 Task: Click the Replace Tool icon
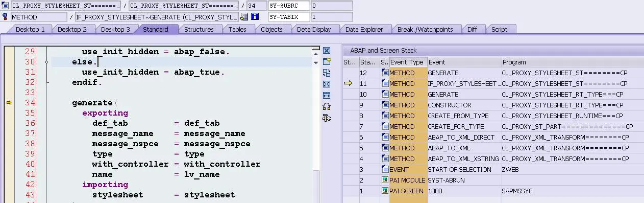point(327,73)
